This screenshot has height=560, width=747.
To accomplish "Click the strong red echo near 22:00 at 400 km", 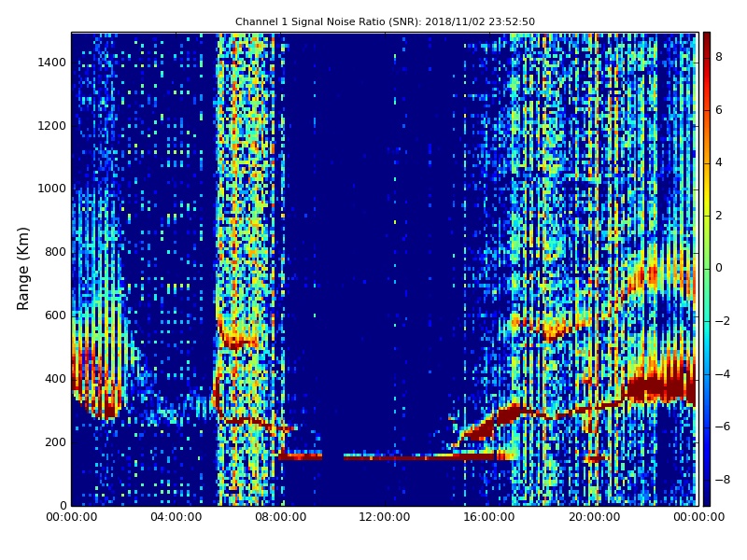I will pyautogui.click(x=660, y=388).
